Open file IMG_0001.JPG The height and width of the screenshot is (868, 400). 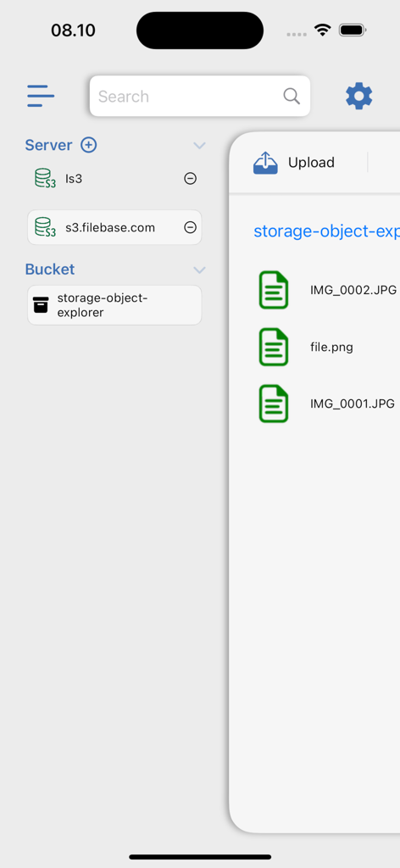point(353,403)
